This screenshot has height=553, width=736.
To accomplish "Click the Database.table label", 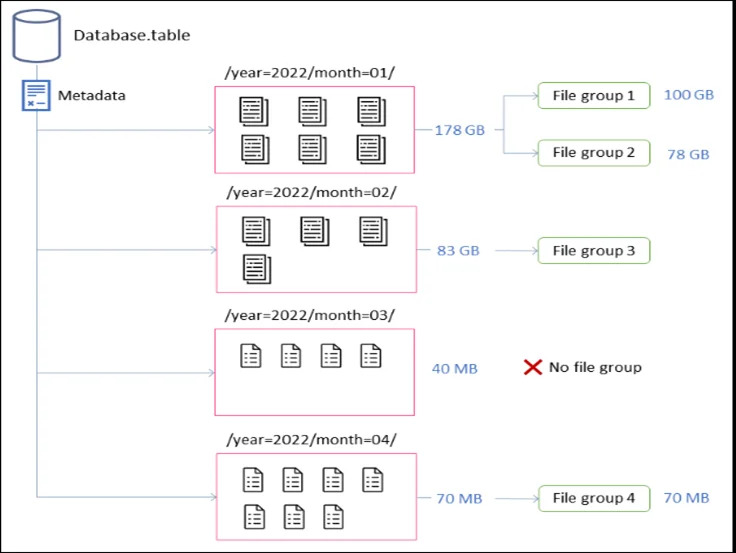I will pyautogui.click(x=132, y=35).
